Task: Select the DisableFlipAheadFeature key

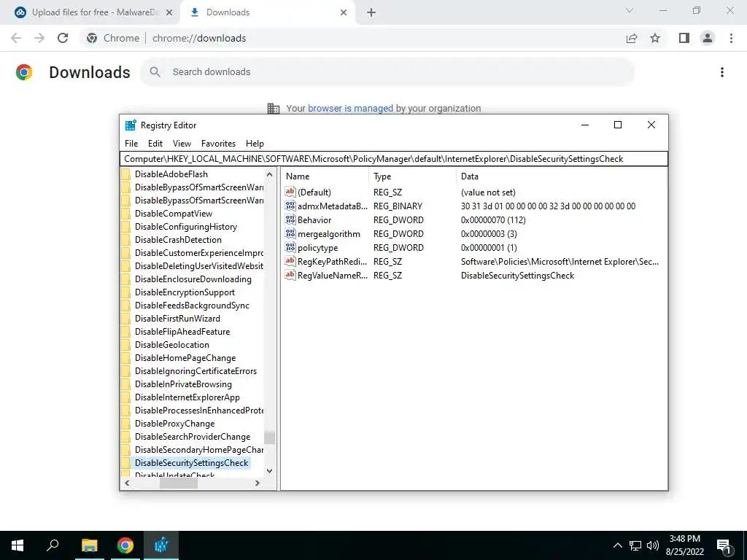Action: [182, 332]
